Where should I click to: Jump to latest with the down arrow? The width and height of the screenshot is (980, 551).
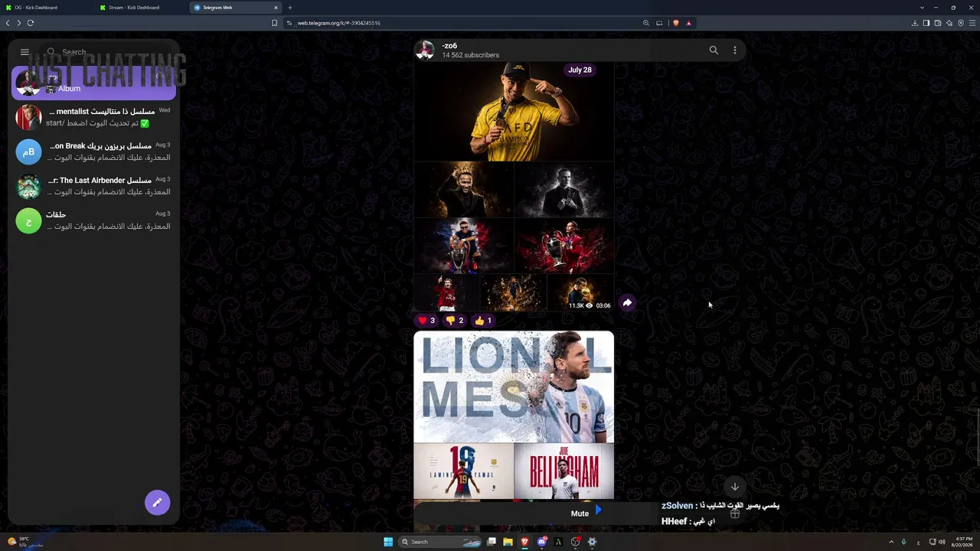tap(735, 487)
